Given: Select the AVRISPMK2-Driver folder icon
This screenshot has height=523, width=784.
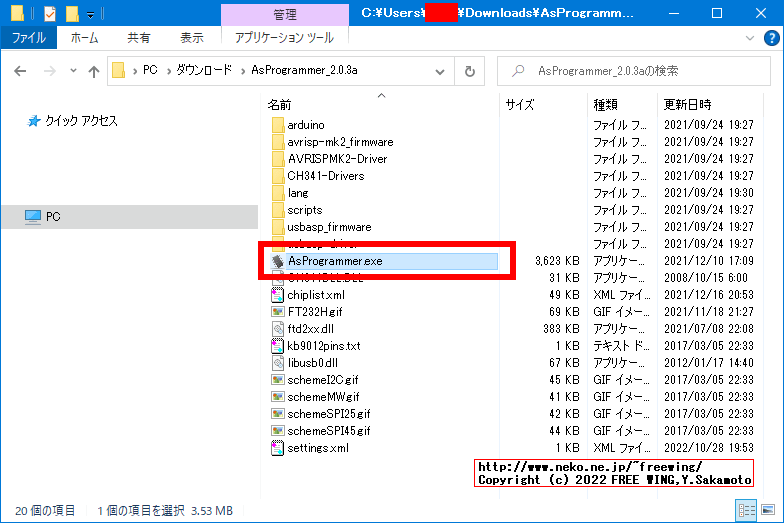Looking at the screenshot, I should point(278,159).
